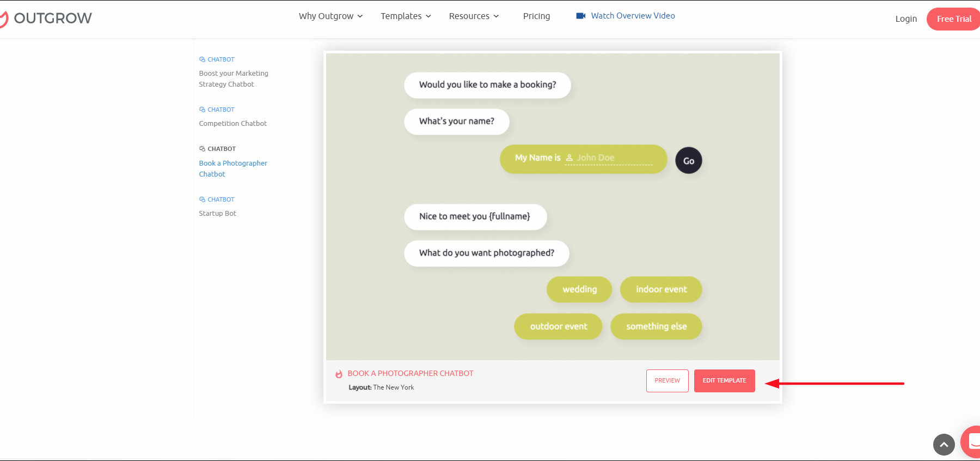Start the Free Trial
980x461 pixels.
pos(954,19)
